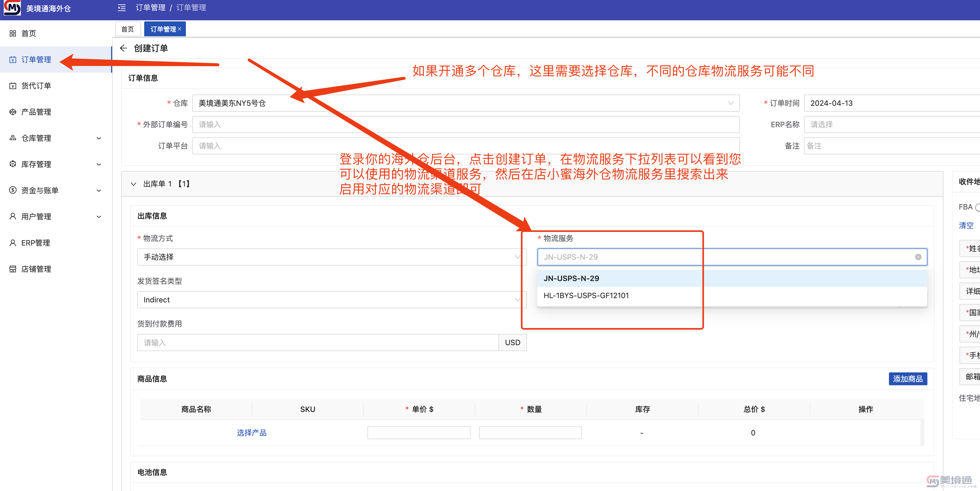Click the ERP管理 person icon in sidebar
This screenshot has height=491, width=980.
tap(13, 243)
